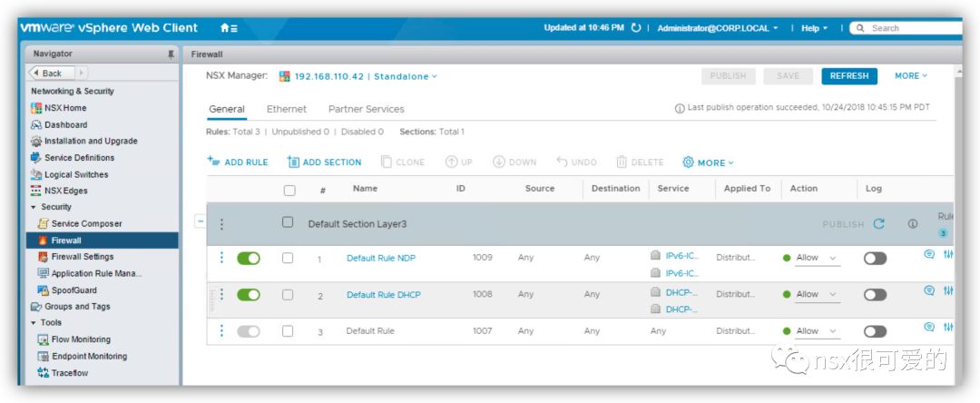Check the Default Rule DHCP checkbox

tap(288, 294)
